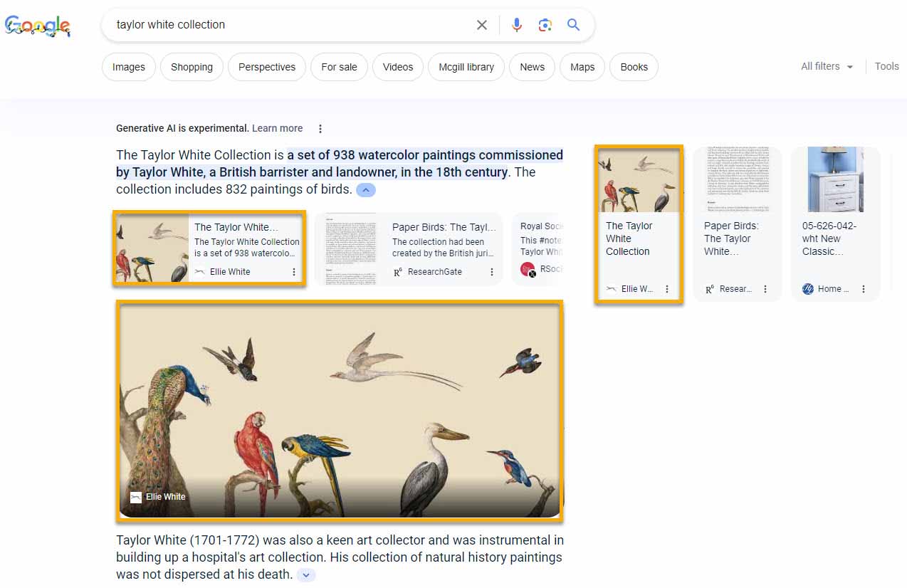This screenshot has height=588, width=907.
Task: Click the Royal Society avatar icon
Action: coord(528,270)
